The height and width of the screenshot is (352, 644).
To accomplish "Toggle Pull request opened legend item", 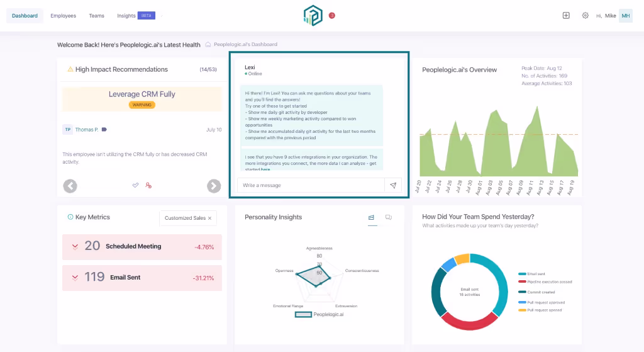I will click(540, 310).
